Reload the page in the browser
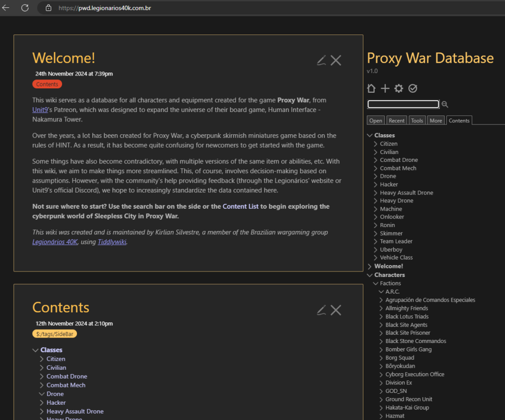Screen dimensions: 505x420 click(25, 8)
